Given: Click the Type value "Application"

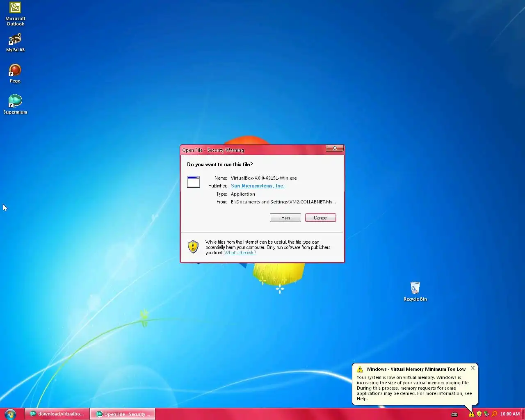Looking at the screenshot, I should (243, 194).
